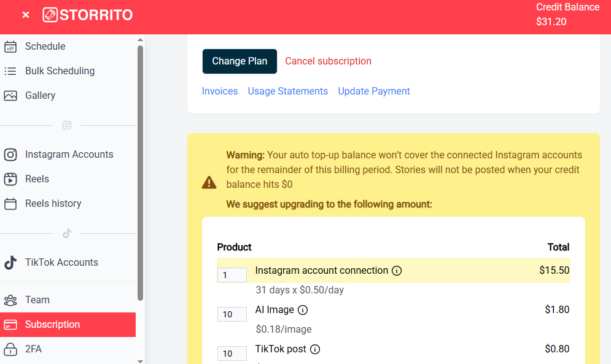Open the Gallery section

[x=39, y=95]
